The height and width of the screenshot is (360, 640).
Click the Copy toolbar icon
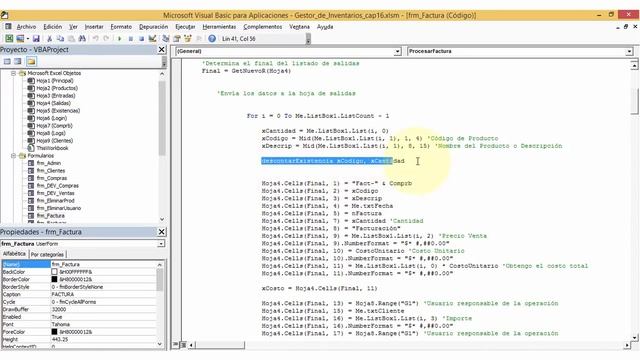(x=60, y=38)
